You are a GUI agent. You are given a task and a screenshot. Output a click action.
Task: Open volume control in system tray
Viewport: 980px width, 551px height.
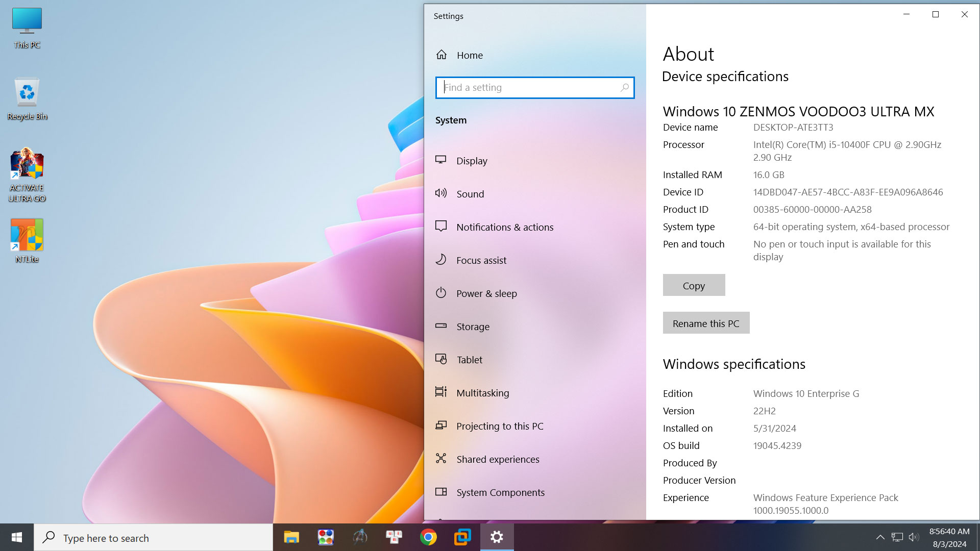click(914, 537)
